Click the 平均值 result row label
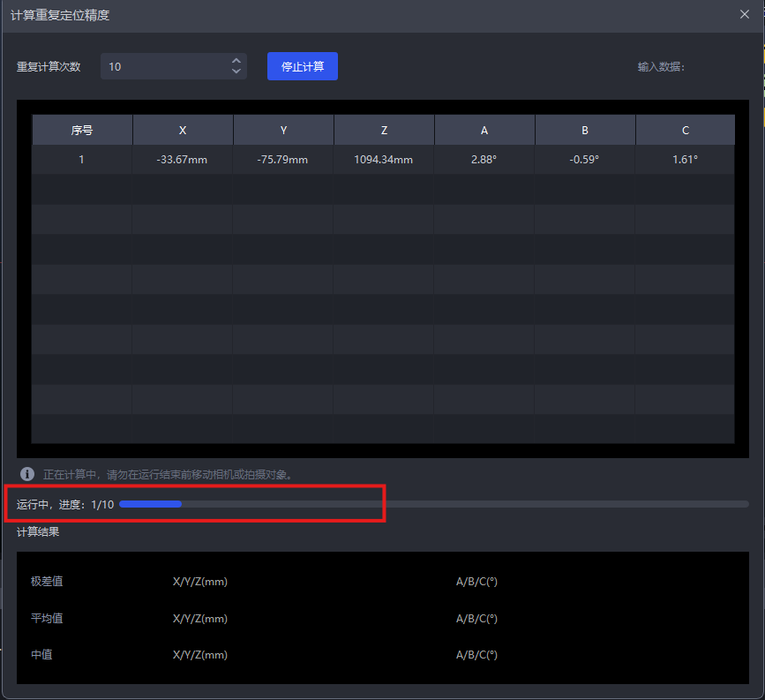Screen dimensions: 765x700 coord(47,618)
